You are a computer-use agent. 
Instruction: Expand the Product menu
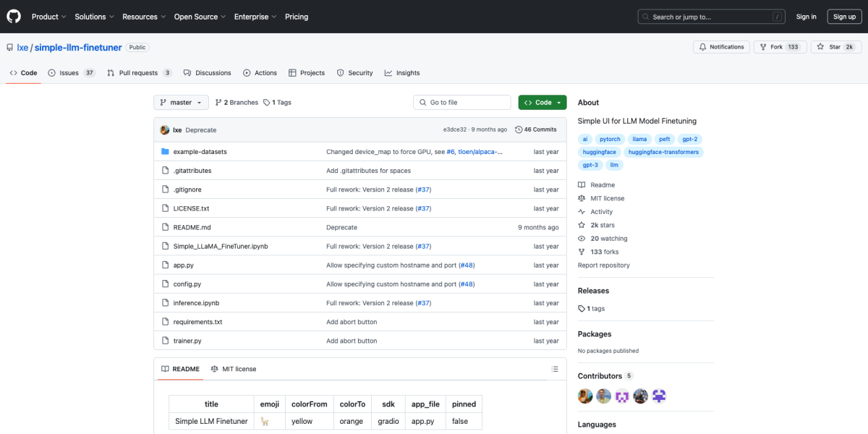pyautogui.click(x=48, y=17)
